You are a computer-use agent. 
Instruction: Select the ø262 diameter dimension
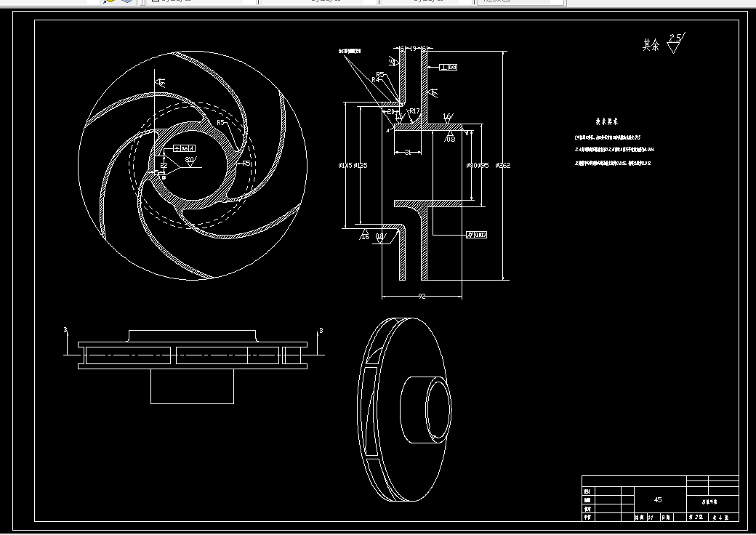tap(503, 165)
